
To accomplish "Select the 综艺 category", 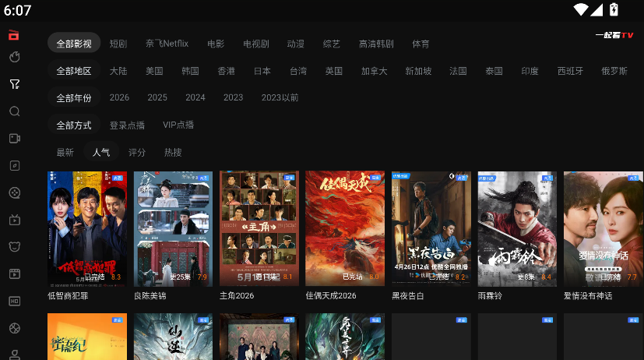I will click(332, 44).
